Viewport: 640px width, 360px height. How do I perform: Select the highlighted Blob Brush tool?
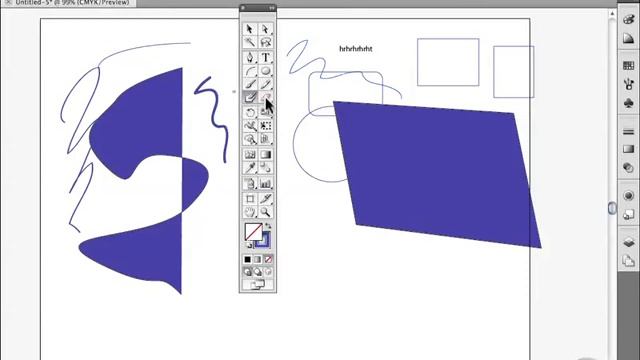pos(250,97)
